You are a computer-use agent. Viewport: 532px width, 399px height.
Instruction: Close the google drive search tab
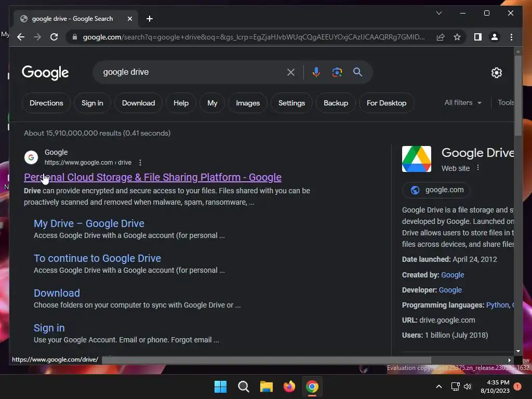coord(129,19)
